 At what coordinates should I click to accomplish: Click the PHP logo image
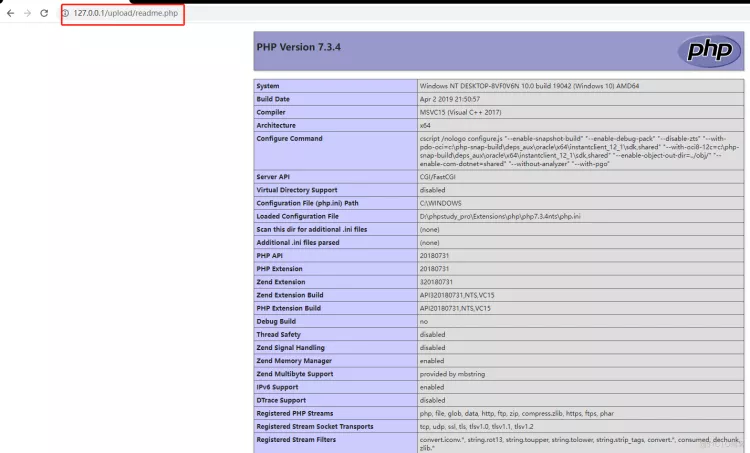[706, 50]
